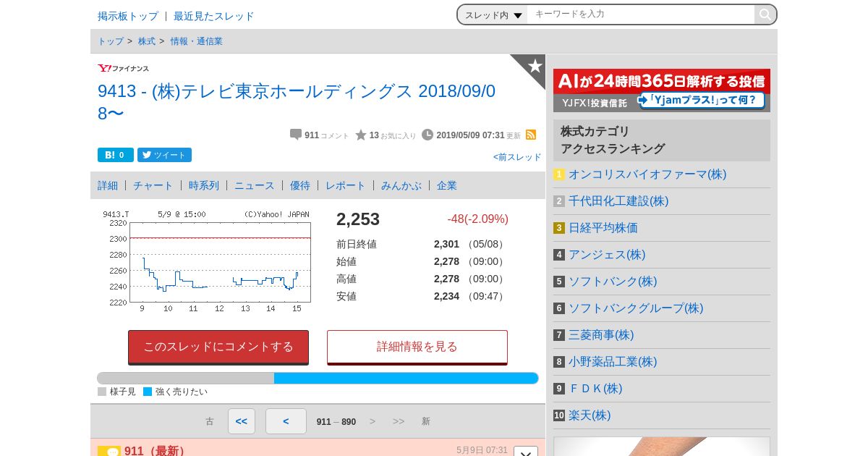Image resolution: width=868 pixels, height=456 pixels.
Task: Click the 安値 value 2,234
Action: click(446, 296)
